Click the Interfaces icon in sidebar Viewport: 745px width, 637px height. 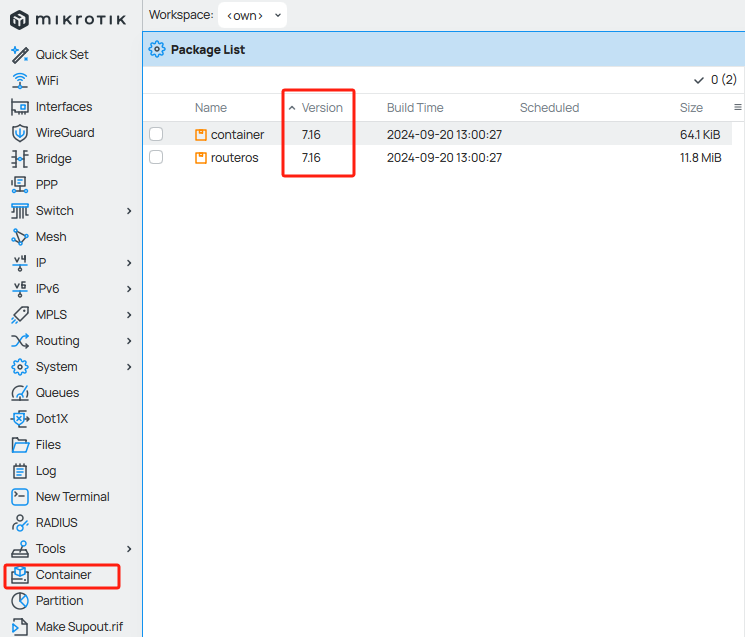(19, 107)
